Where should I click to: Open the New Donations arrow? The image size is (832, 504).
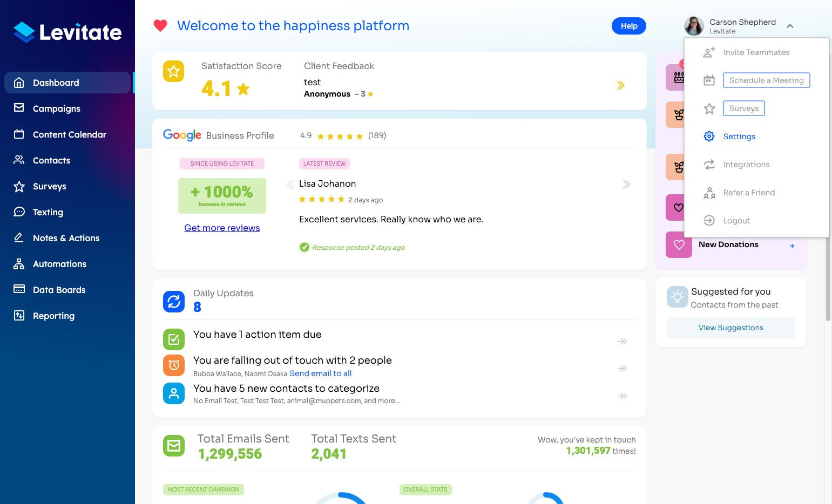pos(792,246)
